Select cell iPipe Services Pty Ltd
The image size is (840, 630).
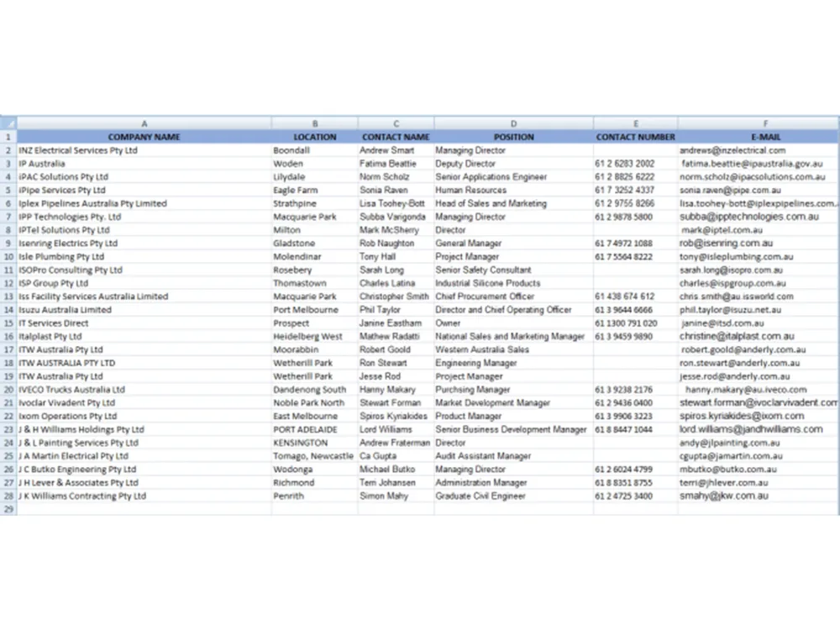pyautogui.click(x=144, y=190)
